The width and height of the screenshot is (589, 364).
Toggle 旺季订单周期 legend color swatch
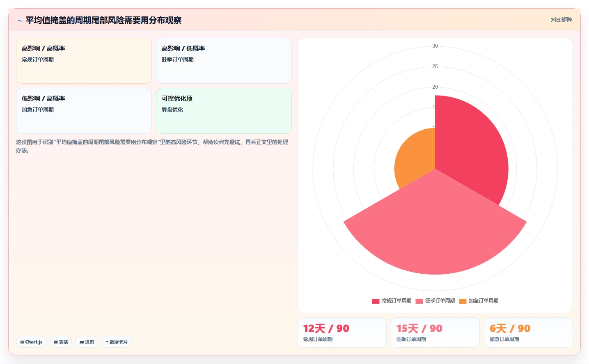[x=419, y=301]
